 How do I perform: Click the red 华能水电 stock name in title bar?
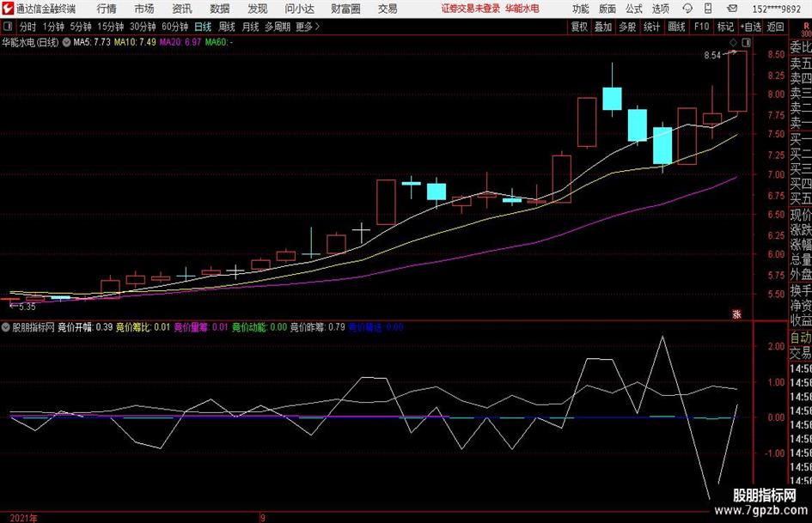click(x=522, y=9)
